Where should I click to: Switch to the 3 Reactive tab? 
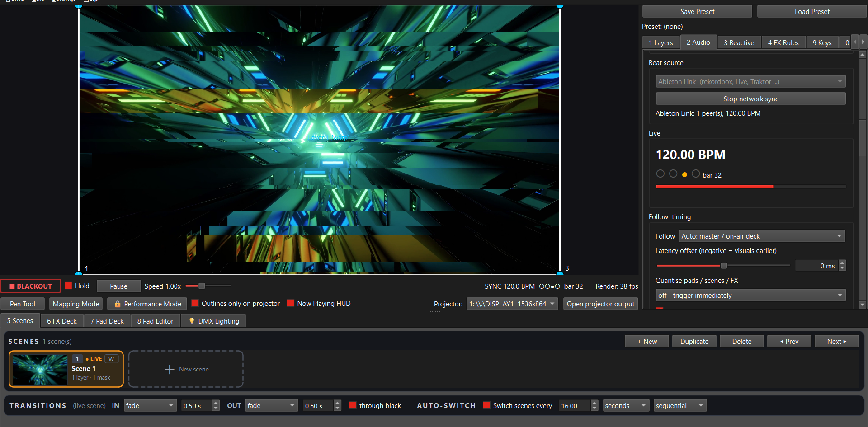[x=739, y=43]
